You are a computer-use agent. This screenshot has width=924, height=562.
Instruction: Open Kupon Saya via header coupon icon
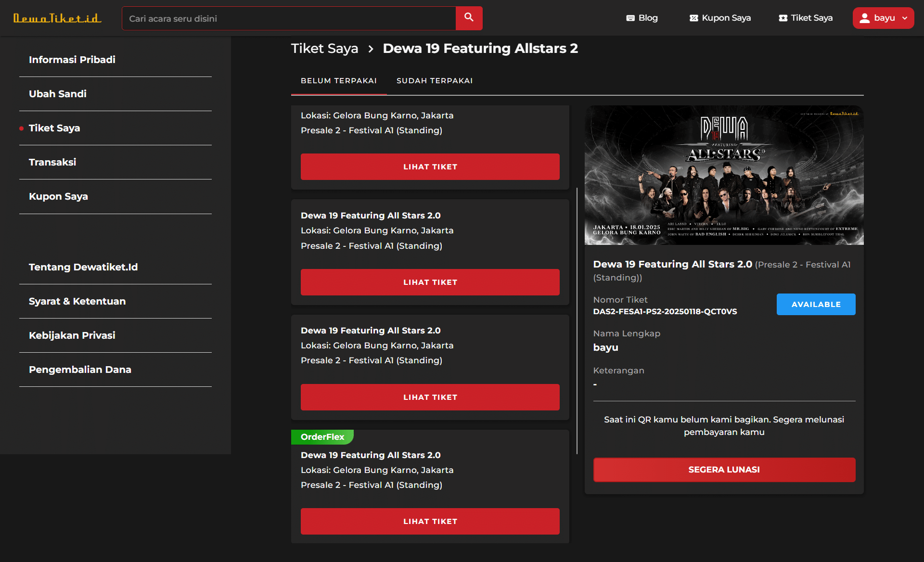[693, 18]
